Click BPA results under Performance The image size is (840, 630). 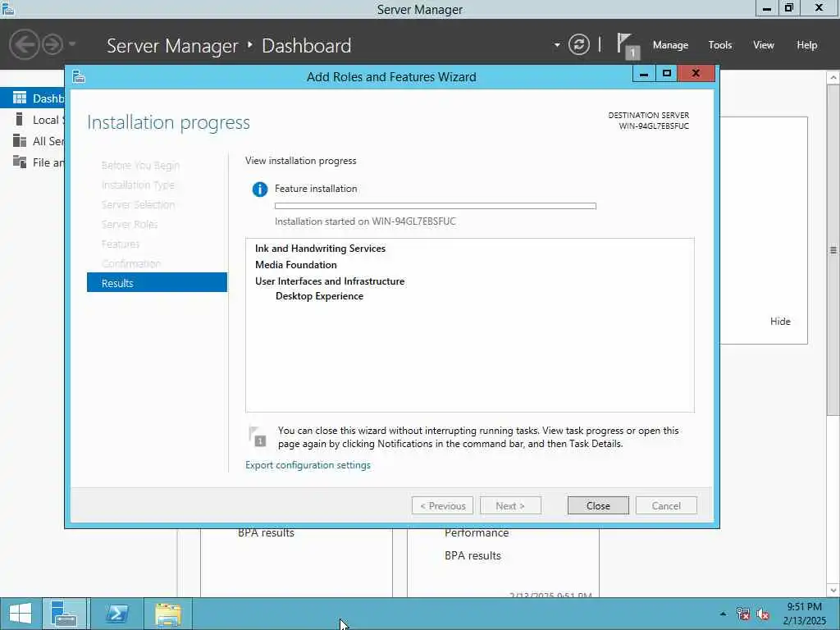(x=472, y=555)
